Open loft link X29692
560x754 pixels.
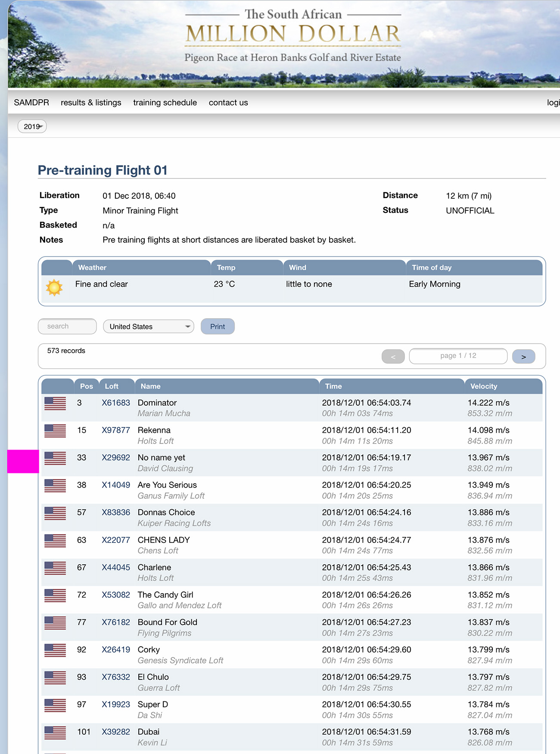116,457
